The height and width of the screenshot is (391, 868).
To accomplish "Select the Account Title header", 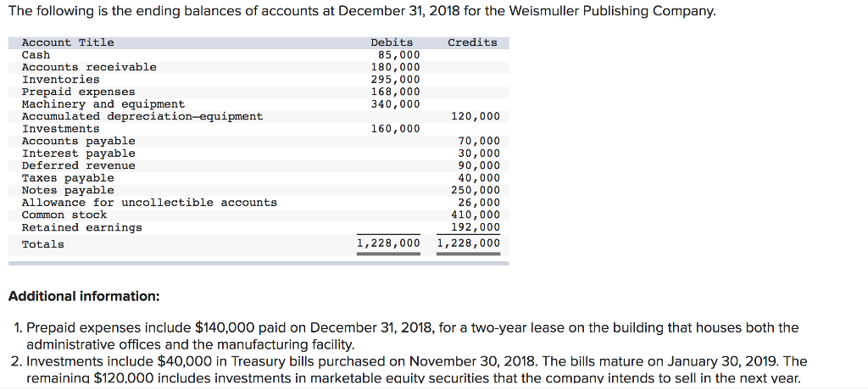I will (68, 42).
